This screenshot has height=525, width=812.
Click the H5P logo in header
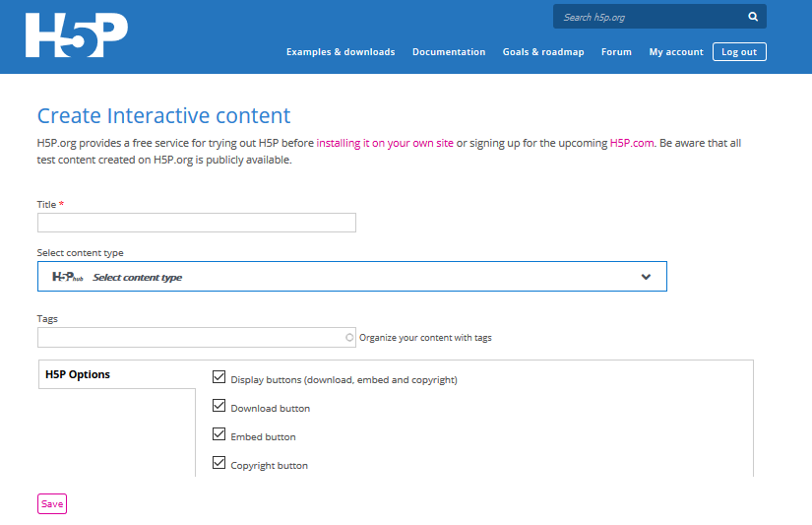pos(77,36)
